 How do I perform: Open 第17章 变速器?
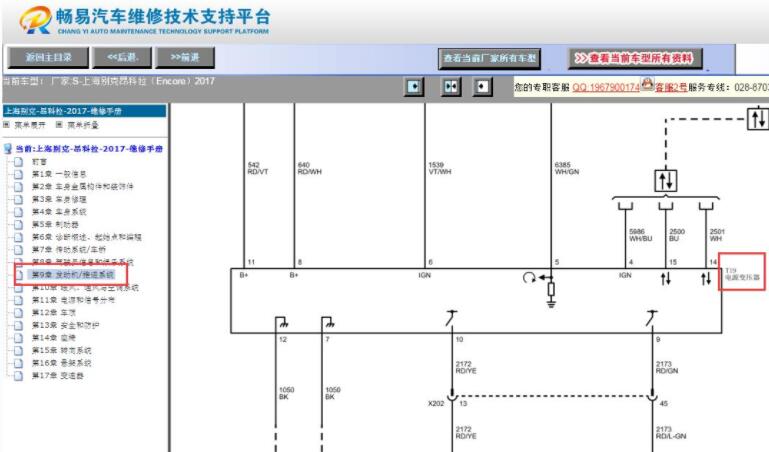pyautogui.click(x=57, y=376)
